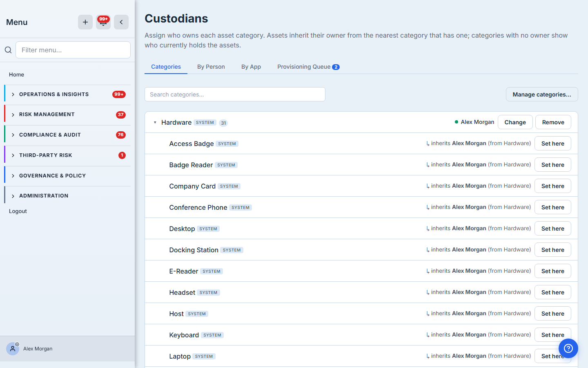This screenshot has height=368, width=588.
Task: Expand Governance & Policy menu section
Action: [67, 176]
